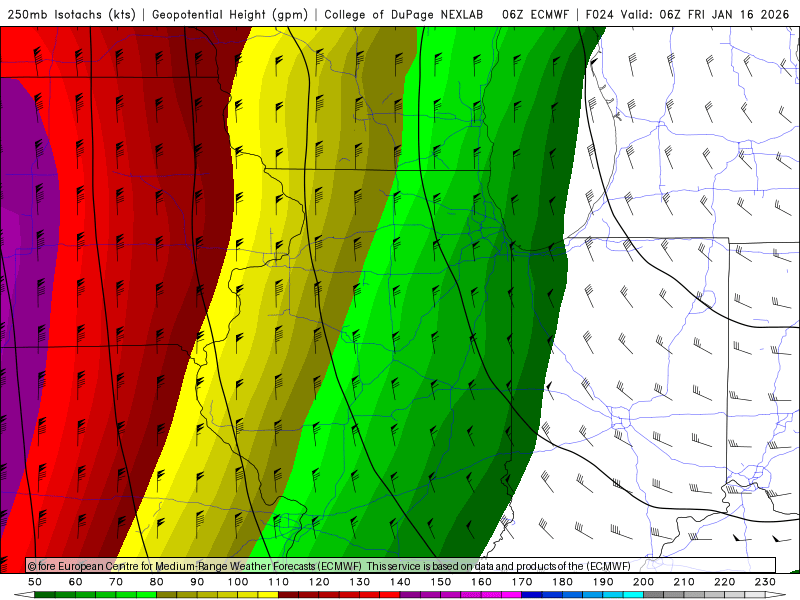Click the '06Z ECMWF' model run label
800x600 pixels.
point(535,14)
